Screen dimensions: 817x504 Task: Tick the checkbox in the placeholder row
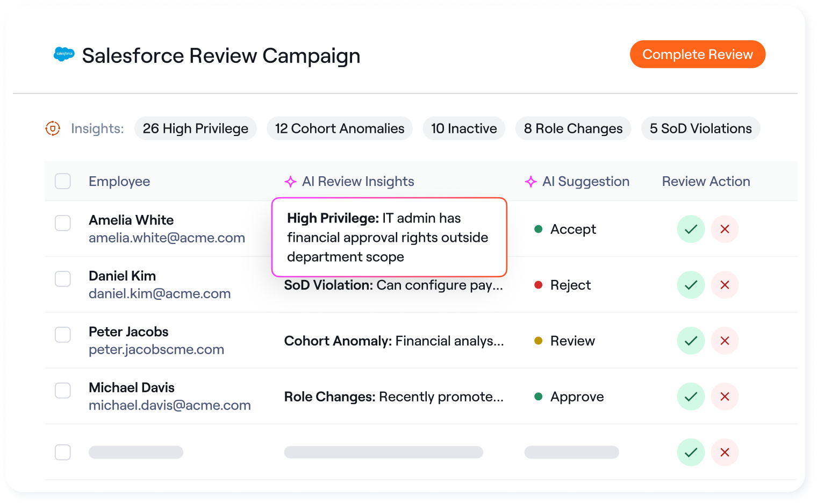pos(63,452)
